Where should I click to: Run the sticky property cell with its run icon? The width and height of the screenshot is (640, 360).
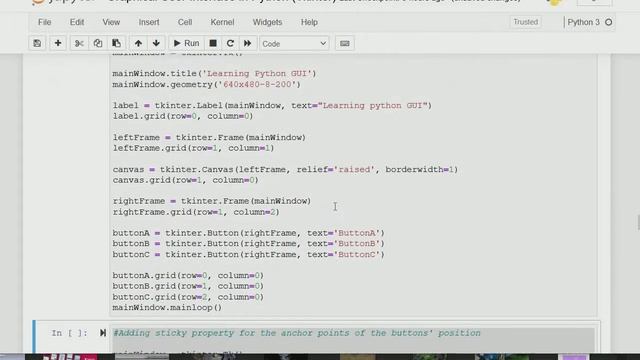[x=103, y=333]
